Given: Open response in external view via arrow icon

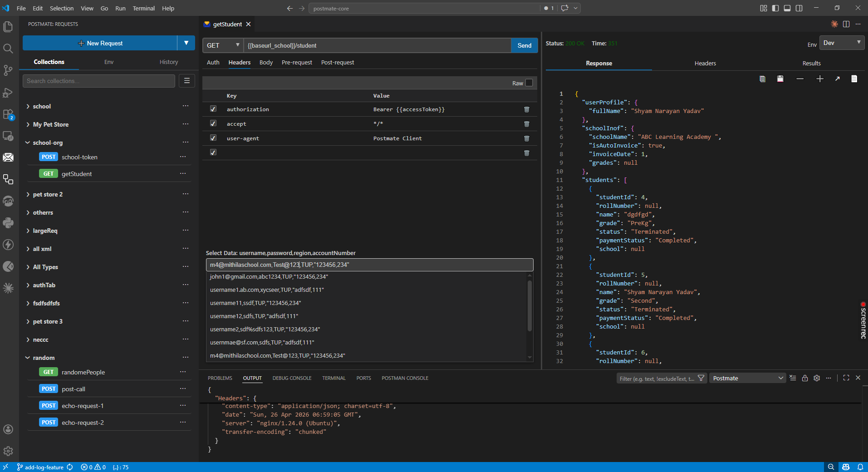Looking at the screenshot, I should 836,79.
